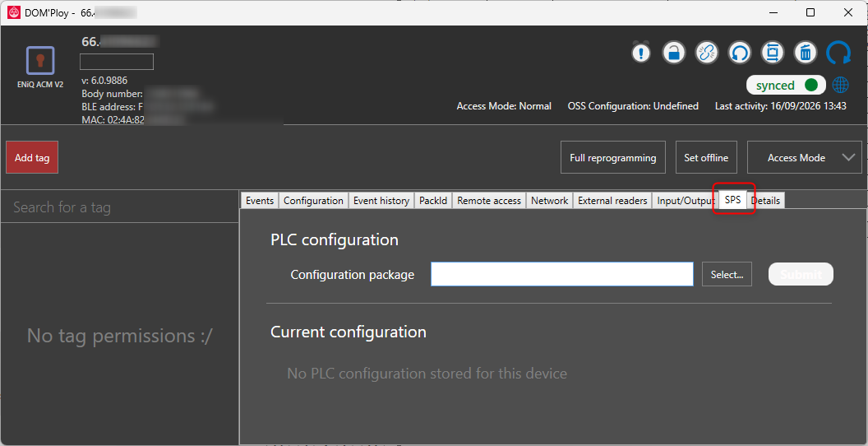The height and width of the screenshot is (446, 868).
Task: Click the 'PLC configuration' heading
Action: click(x=335, y=240)
